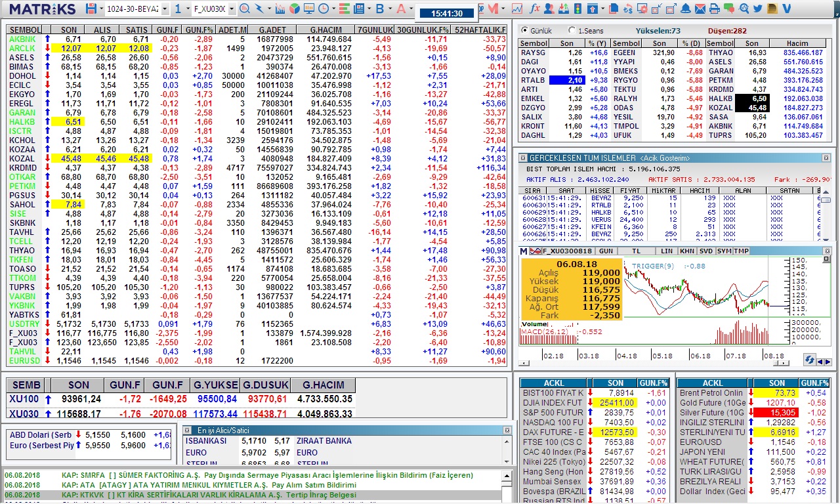
Task: Click the bold B icon
Action: (379, 9)
